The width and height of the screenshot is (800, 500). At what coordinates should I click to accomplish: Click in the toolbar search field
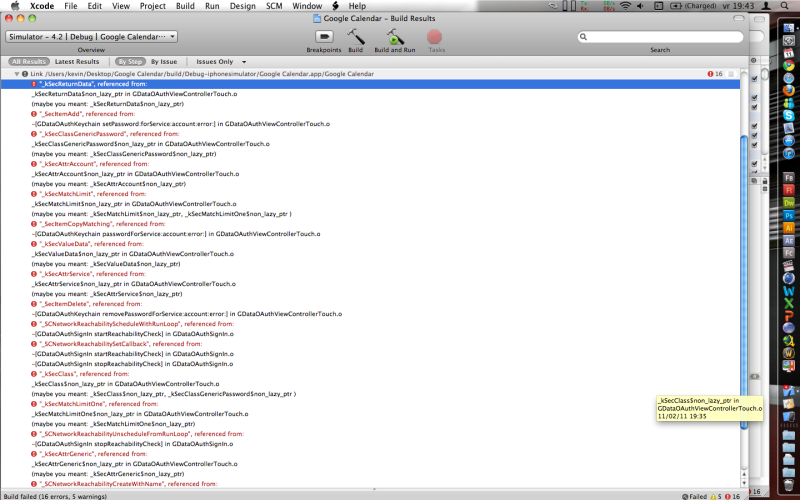[660, 37]
